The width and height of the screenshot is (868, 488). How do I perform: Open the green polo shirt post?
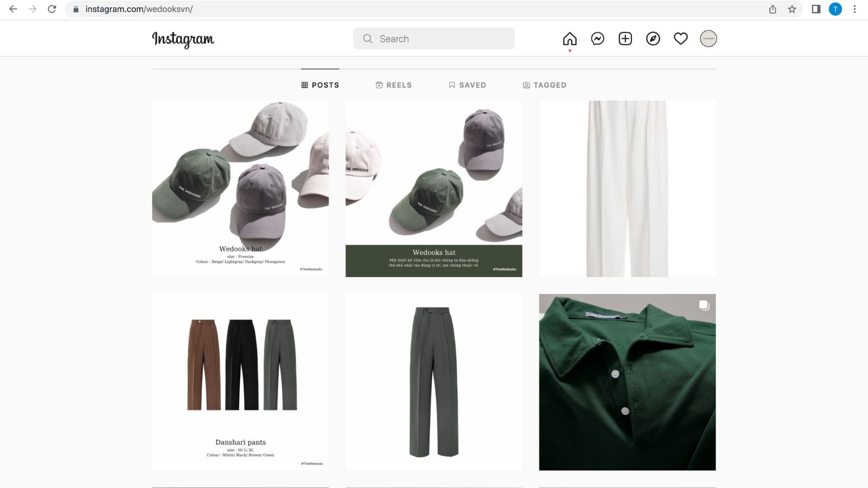point(627,382)
